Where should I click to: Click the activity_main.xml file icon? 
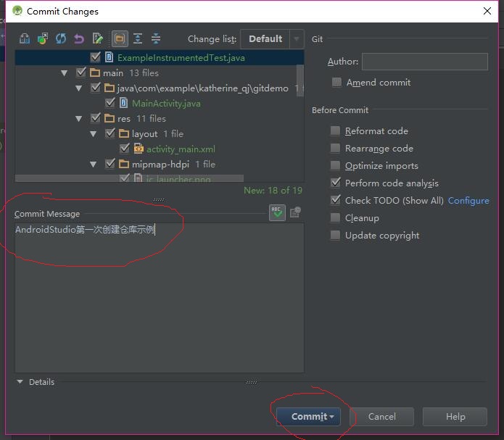pos(139,149)
